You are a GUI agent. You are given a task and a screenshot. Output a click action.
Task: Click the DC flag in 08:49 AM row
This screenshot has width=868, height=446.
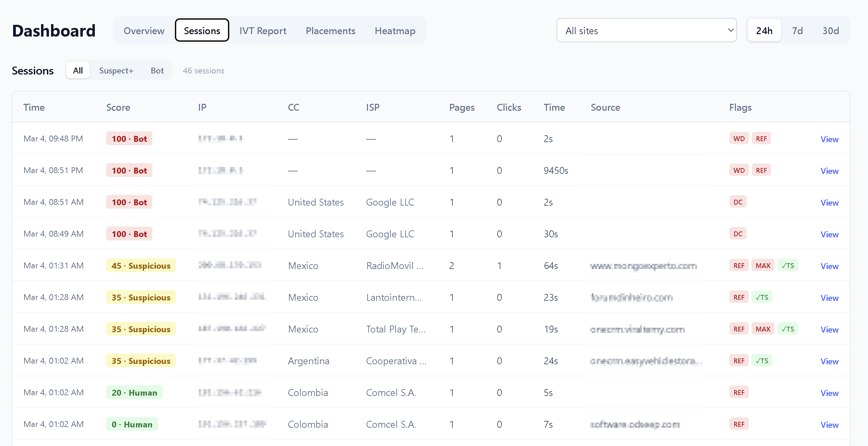tap(738, 234)
